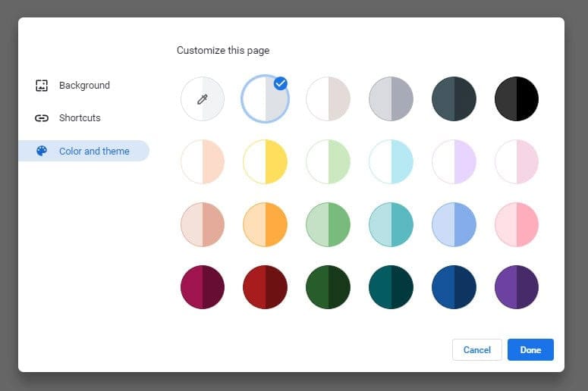Screen dimensions: 588x391
Task: Click the Background image icon in sidebar
Action: 42,86
